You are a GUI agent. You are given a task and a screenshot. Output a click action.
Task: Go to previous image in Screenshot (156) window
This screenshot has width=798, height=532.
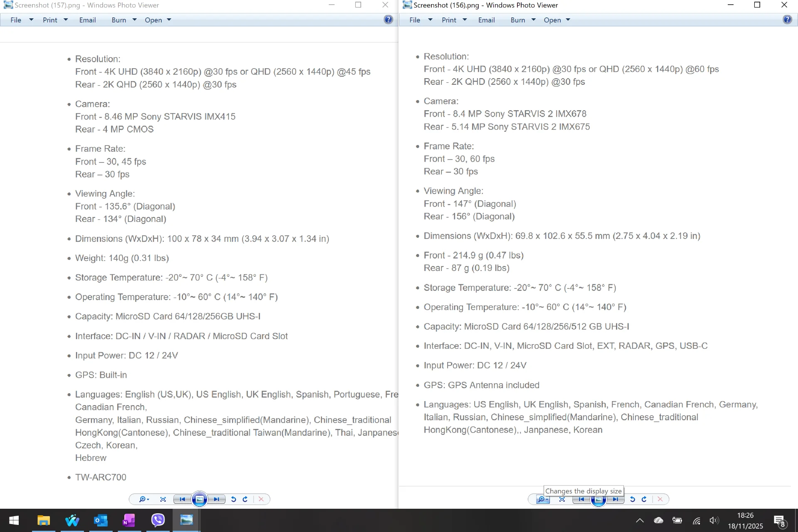click(x=581, y=499)
